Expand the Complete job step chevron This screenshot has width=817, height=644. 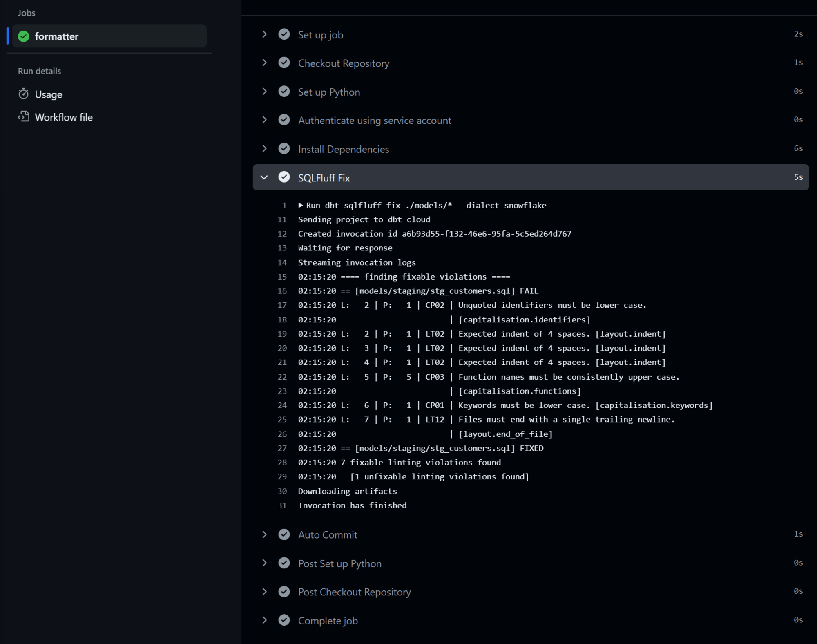265,620
